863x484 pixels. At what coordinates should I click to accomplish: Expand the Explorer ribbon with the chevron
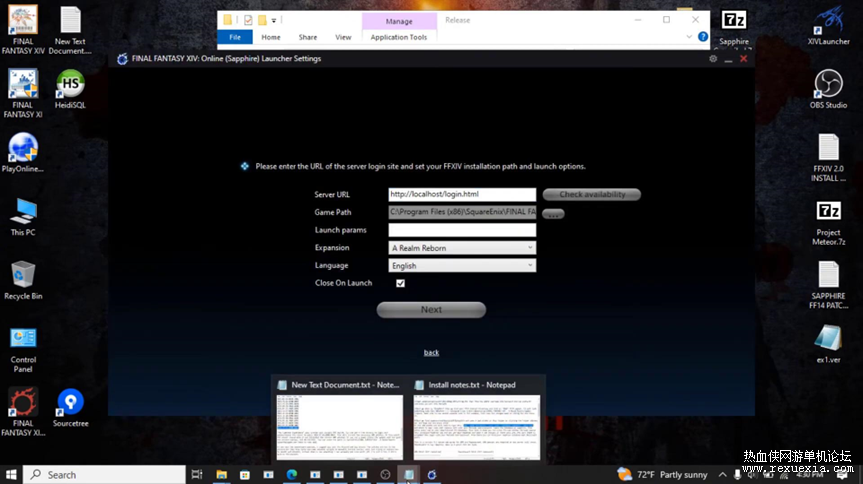[x=689, y=37]
